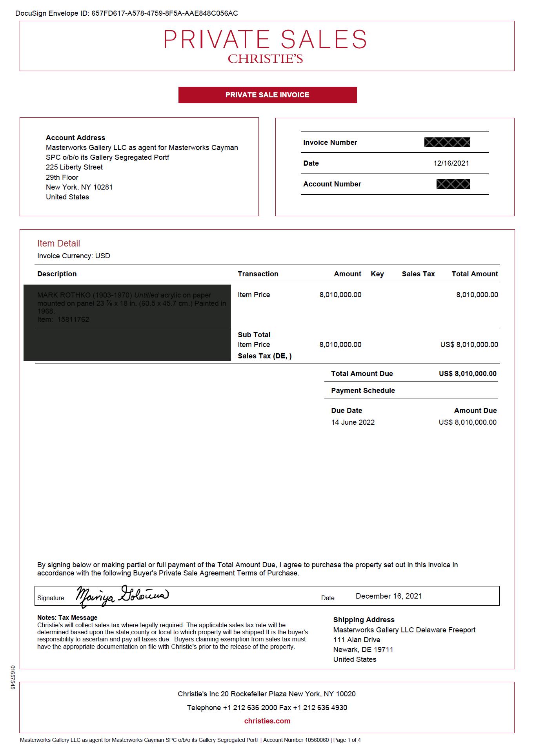This screenshot has width=535, height=756.
Task: Click the Key column header
Action: tap(377, 274)
